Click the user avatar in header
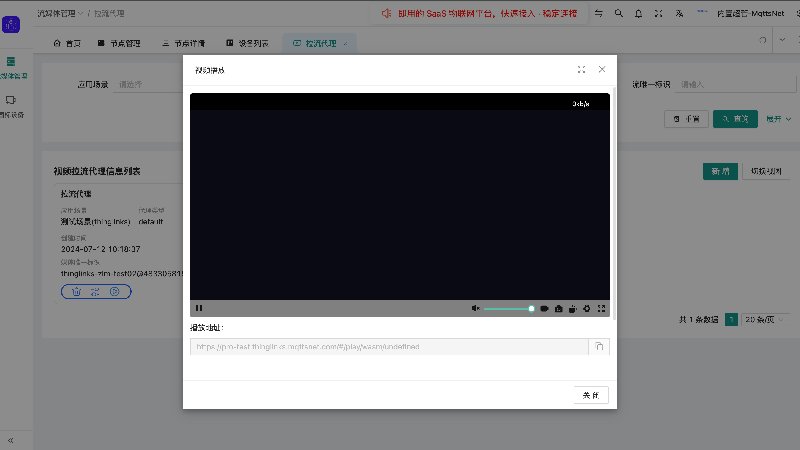The width and height of the screenshot is (800, 450). point(703,12)
